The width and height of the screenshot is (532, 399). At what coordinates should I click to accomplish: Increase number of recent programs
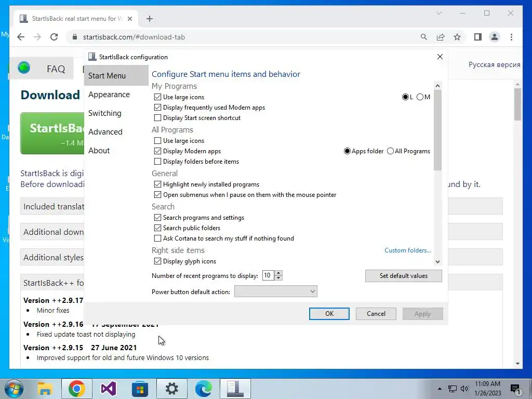point(278,273)
